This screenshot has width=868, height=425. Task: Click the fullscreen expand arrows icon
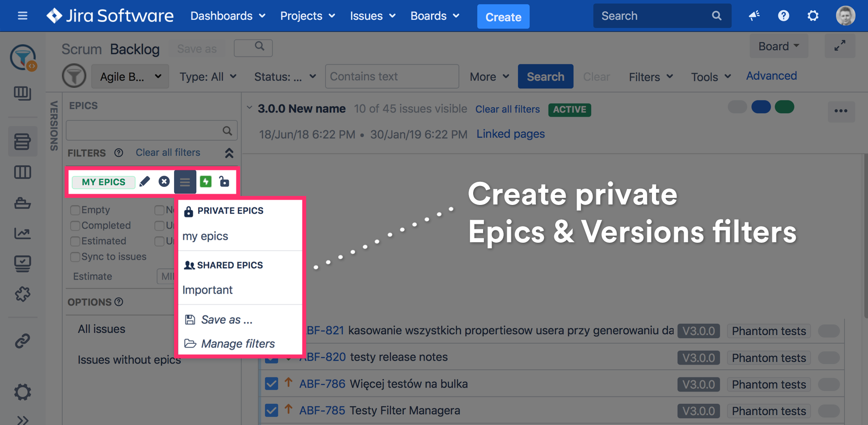[x=840, y=46]
